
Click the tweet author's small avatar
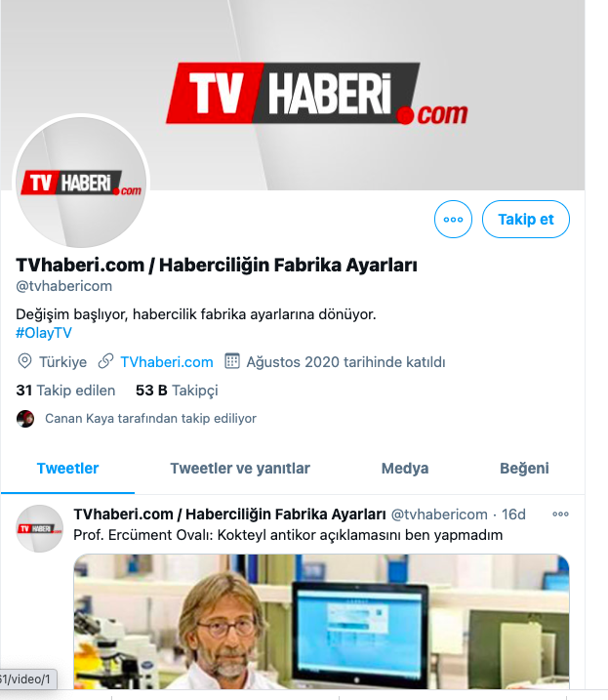(39, 528)
